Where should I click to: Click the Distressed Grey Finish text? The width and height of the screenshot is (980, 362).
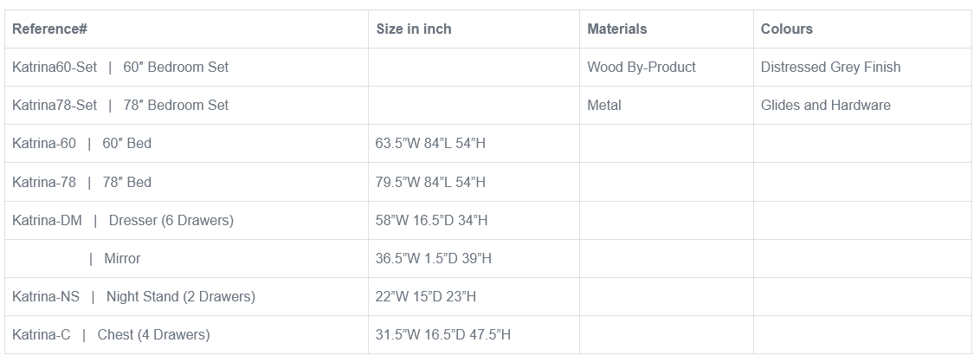[x=830, y=68]
